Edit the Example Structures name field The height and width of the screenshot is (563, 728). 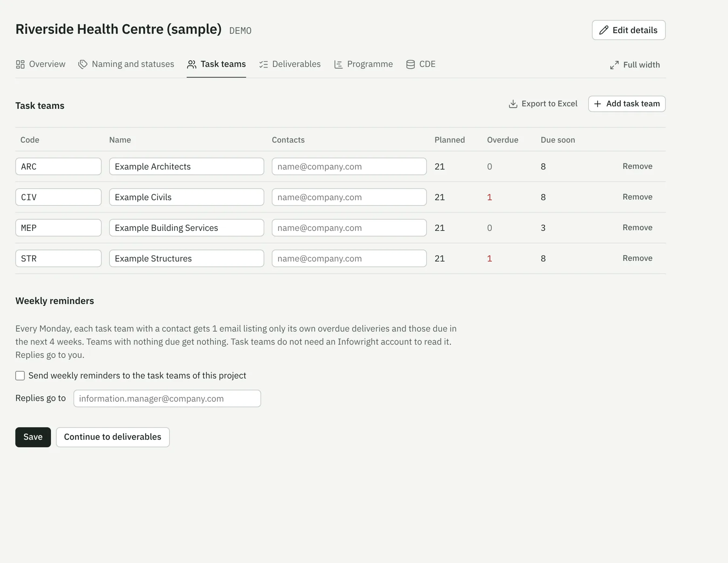click(186, 259)
